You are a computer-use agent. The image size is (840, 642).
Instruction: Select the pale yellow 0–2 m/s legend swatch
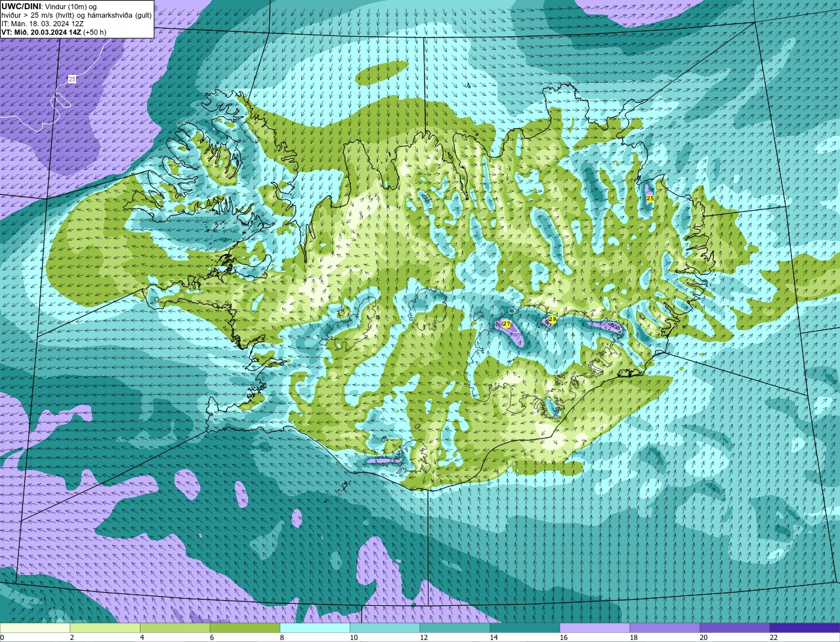(35, 628)
